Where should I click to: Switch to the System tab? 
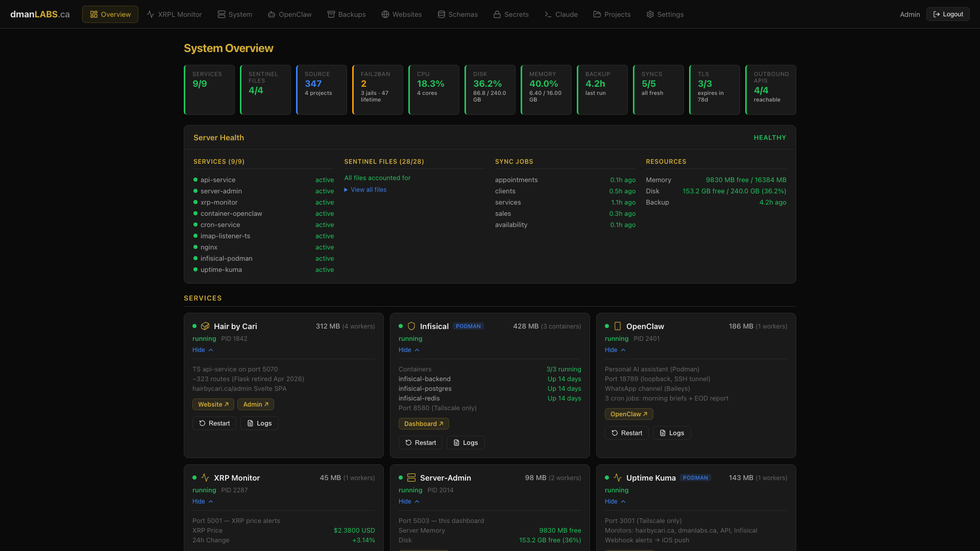coord(235,14)
